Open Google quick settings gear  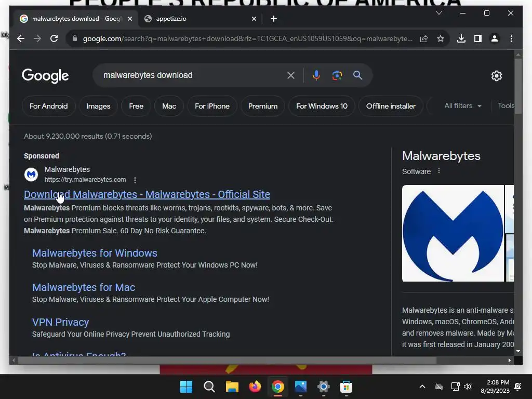click(496, 76)
